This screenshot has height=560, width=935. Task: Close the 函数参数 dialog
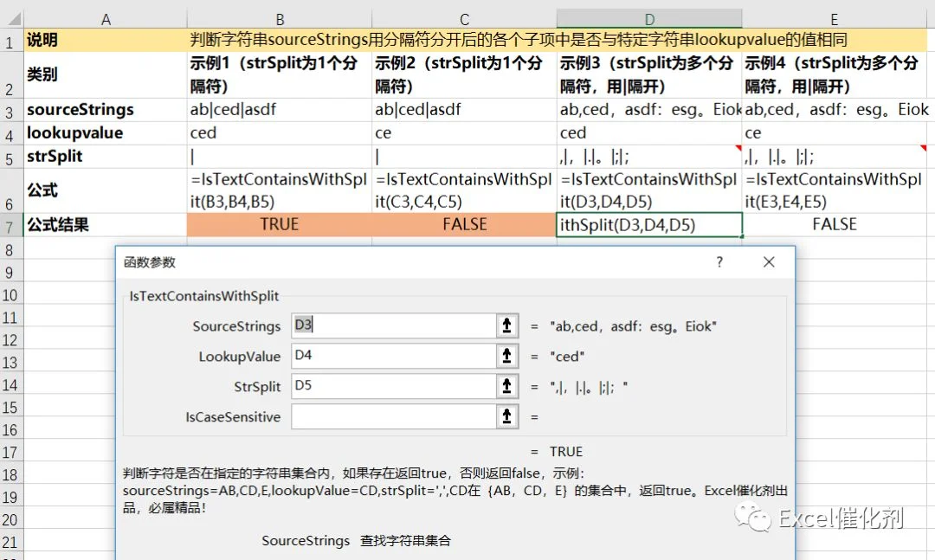(x=769, y=261)
